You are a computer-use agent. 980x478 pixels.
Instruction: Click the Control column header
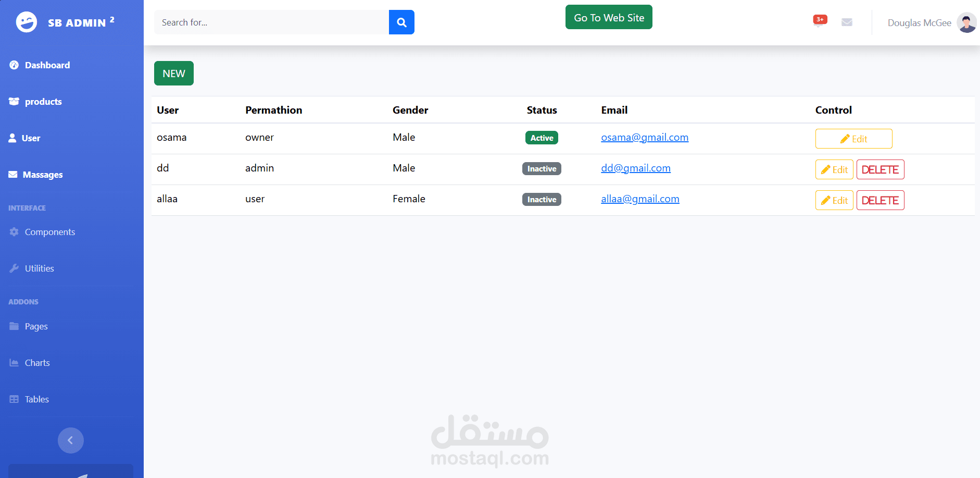tap(833, 110)
